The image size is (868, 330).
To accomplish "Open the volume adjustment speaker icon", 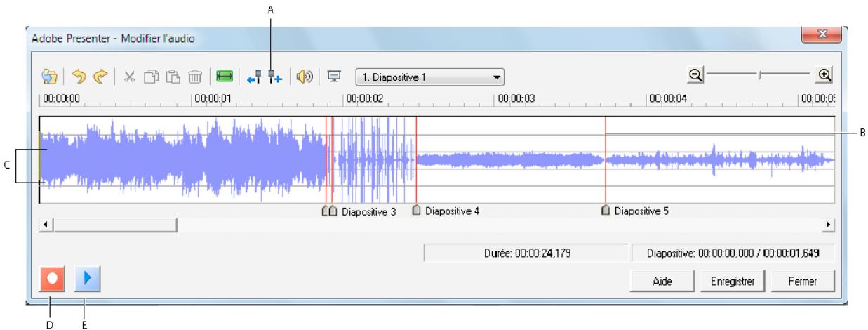I will pos(305,76).
